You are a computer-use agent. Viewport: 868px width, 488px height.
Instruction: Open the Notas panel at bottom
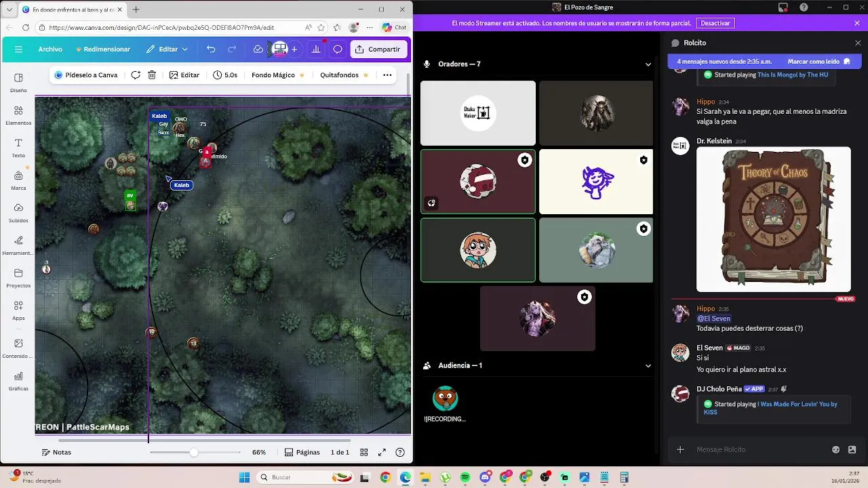point(56,452)
